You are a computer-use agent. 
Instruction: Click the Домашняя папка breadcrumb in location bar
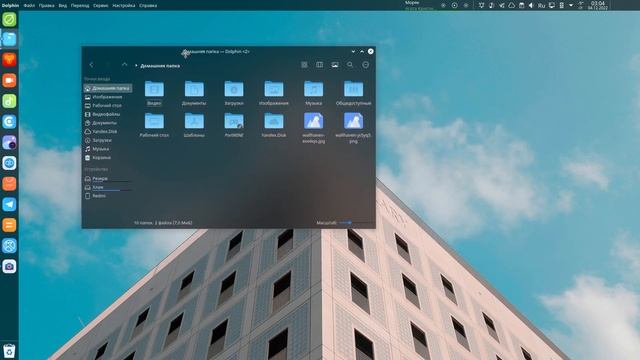point(160,66)
